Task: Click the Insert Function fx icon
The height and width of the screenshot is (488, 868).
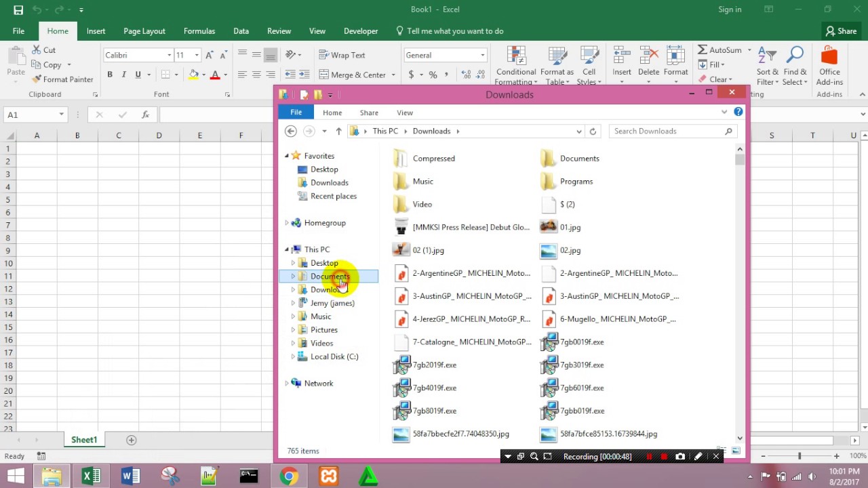Action: click(x=145, y=115)
